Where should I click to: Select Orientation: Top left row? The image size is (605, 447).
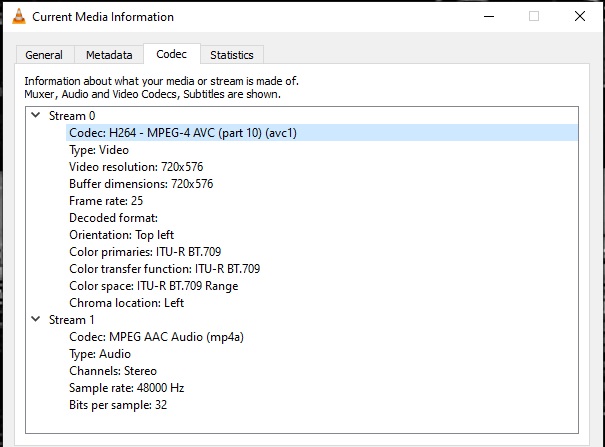point(120,235)
